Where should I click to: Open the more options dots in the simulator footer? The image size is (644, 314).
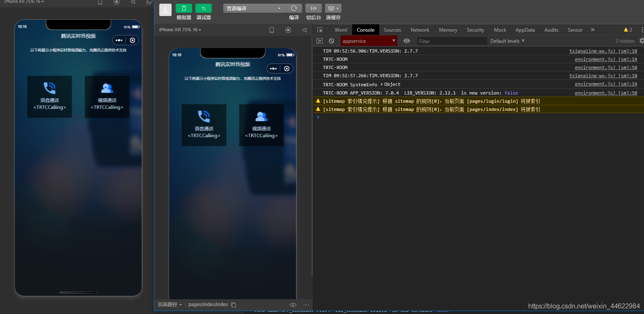(306, 305)
